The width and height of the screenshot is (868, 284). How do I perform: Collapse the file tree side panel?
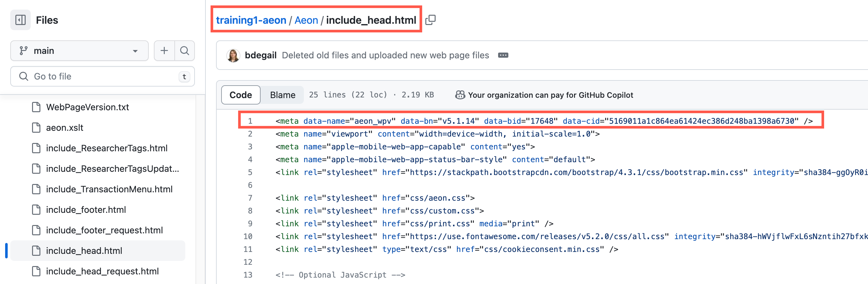(x=21, y=20)
